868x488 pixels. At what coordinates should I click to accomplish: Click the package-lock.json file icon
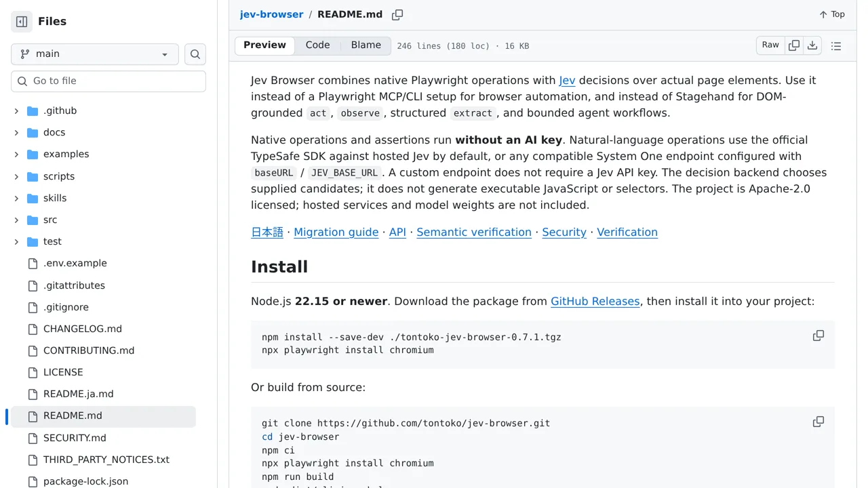click(33, 481)
